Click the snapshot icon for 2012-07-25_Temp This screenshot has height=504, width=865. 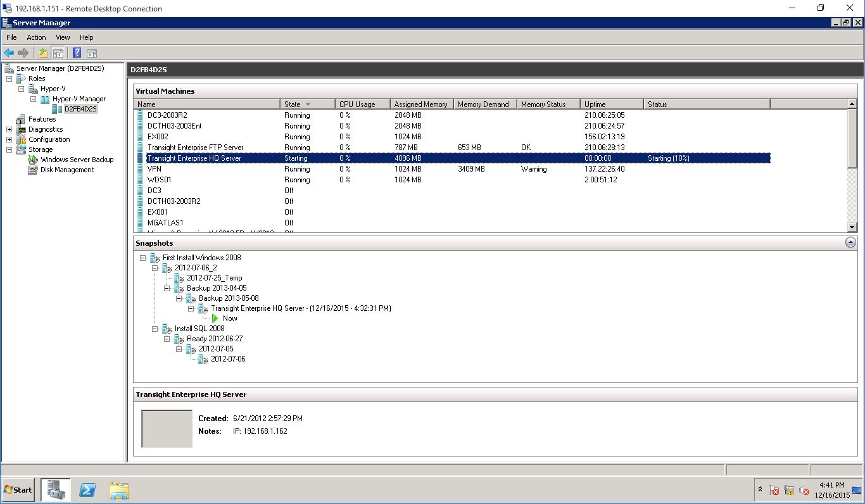point(179,278)
